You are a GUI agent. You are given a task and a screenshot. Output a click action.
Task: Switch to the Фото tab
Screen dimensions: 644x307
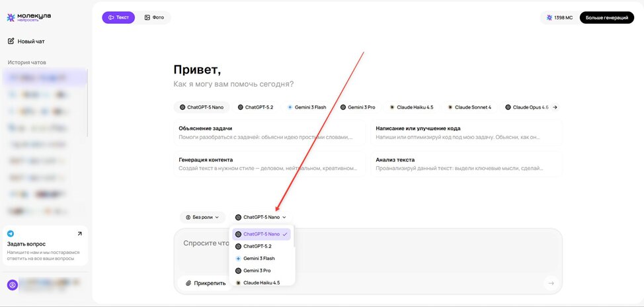click(x=154, y=17)
